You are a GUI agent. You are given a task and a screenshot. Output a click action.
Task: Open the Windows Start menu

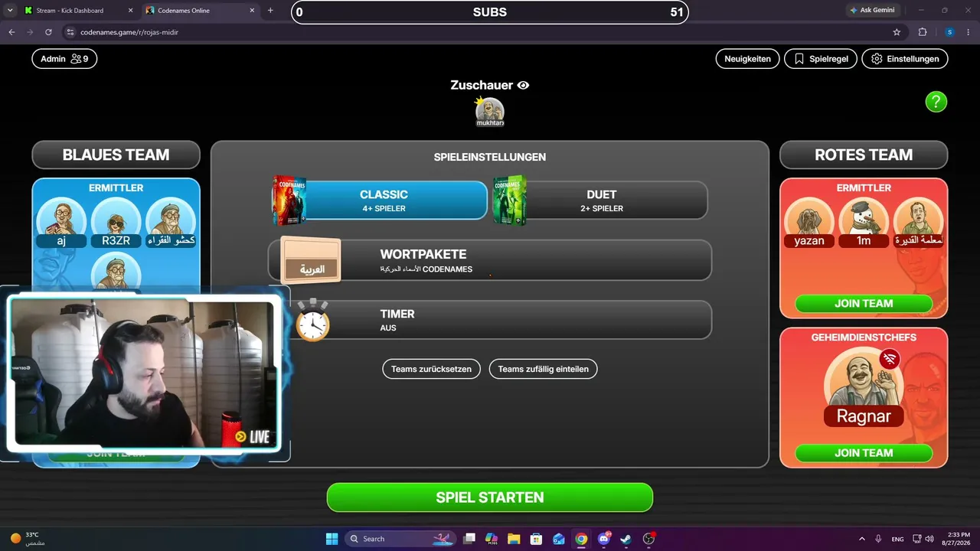click(x=332, y=539)
